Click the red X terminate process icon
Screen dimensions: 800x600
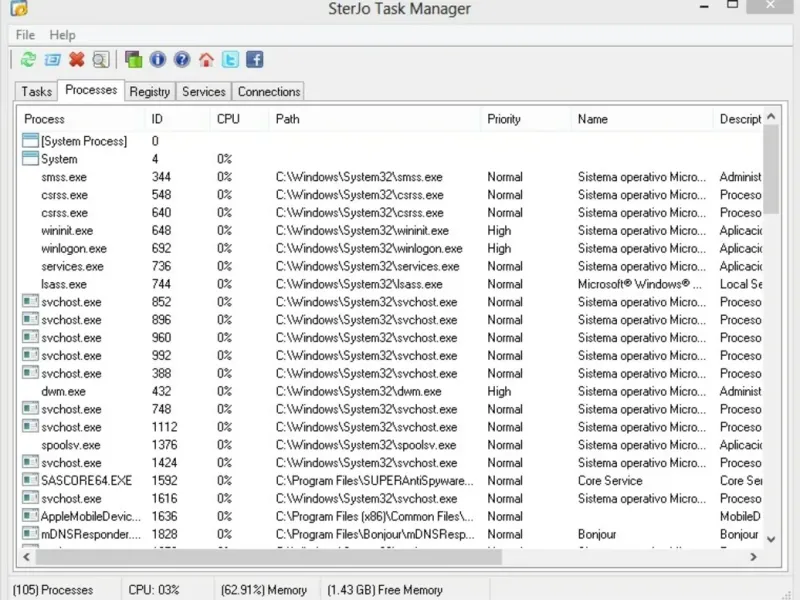[77, 60]
